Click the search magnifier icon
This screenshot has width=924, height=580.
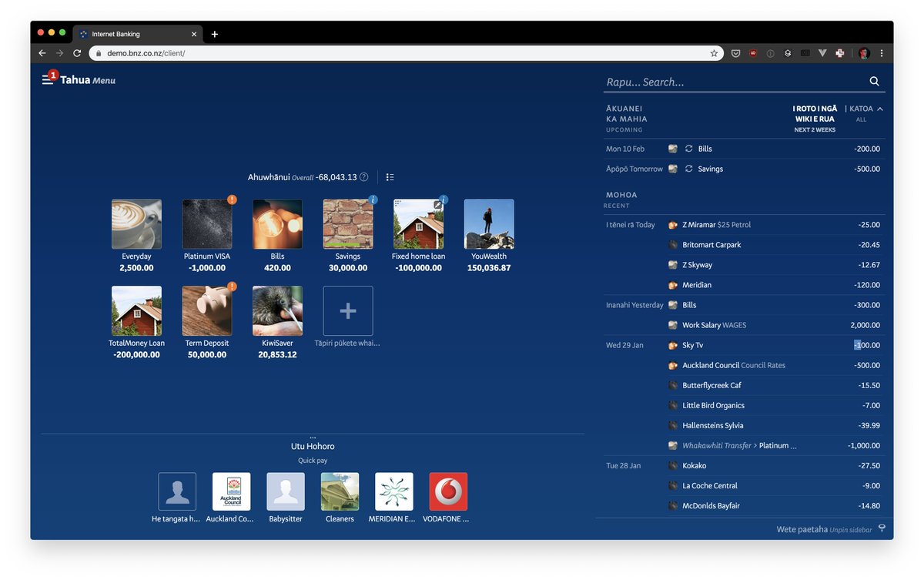click(874, 81)
